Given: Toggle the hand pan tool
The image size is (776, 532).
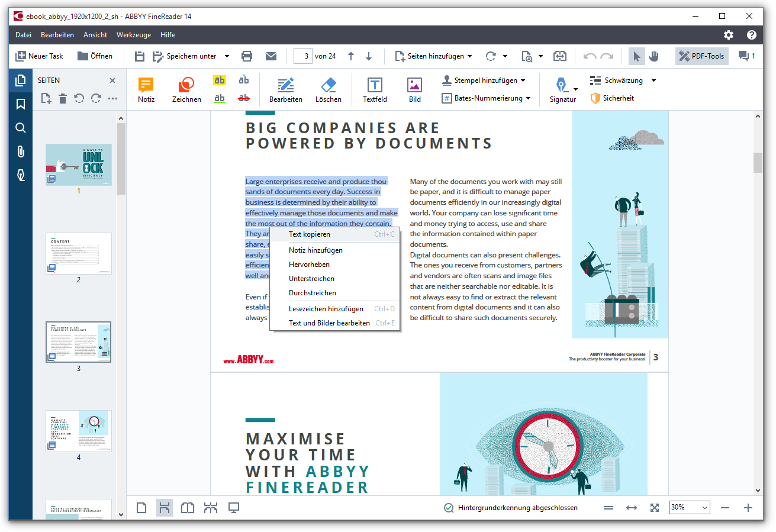Looking at the screenshot, I should coord(653,56).
